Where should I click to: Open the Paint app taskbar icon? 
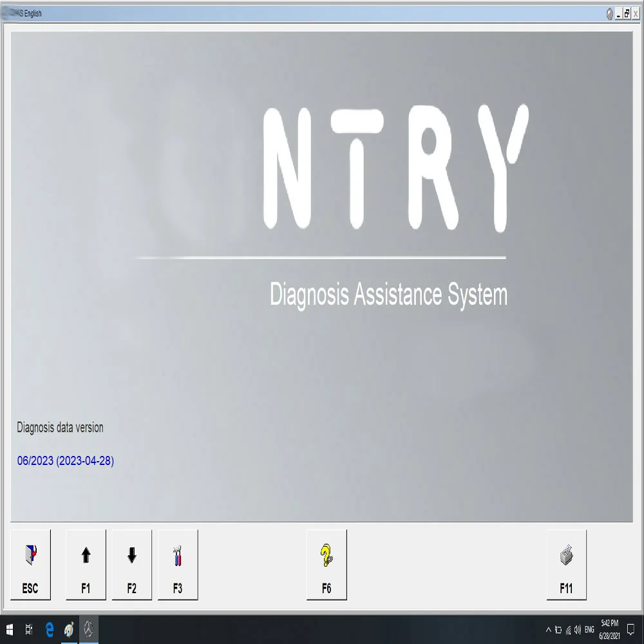(x=69, y=629)
